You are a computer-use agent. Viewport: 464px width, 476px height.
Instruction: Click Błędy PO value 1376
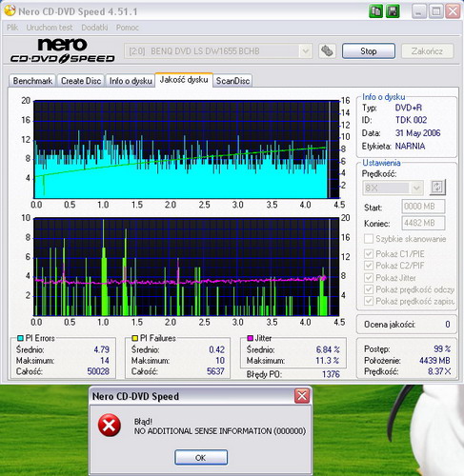click(x=331, y=374)
